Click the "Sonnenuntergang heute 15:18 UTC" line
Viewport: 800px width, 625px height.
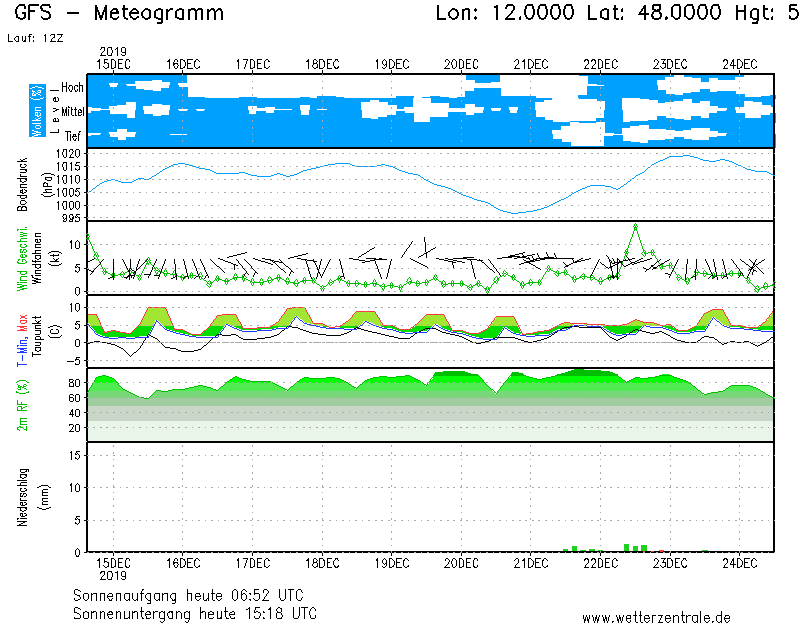(x=195, y=613)
